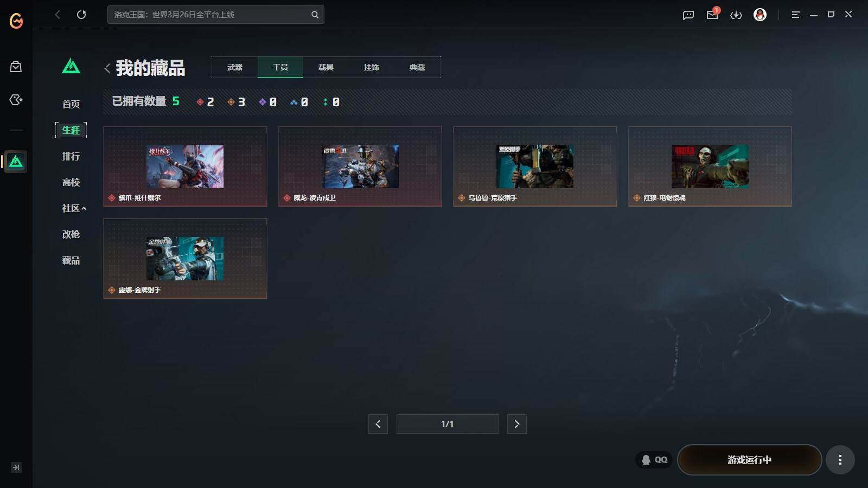The width and height of the screenshot is (868, 488).
Task: Switch to the 挂饰 tab
Action: 372,67
